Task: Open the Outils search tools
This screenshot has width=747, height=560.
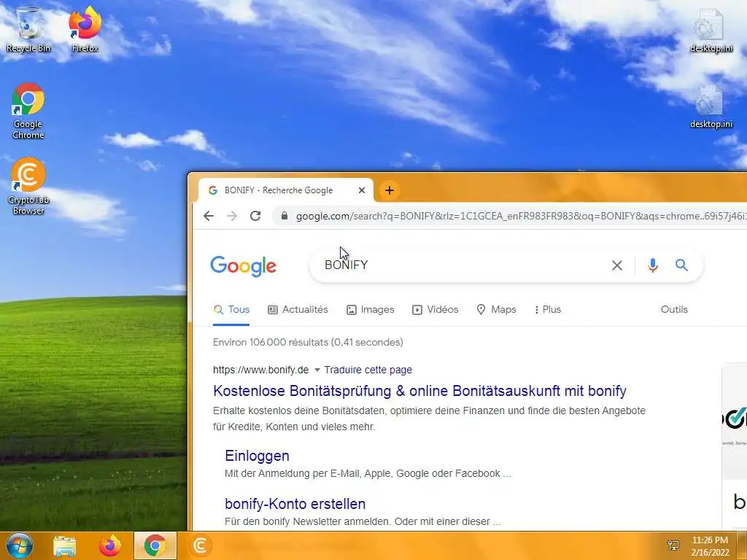Action: [674, 309]
